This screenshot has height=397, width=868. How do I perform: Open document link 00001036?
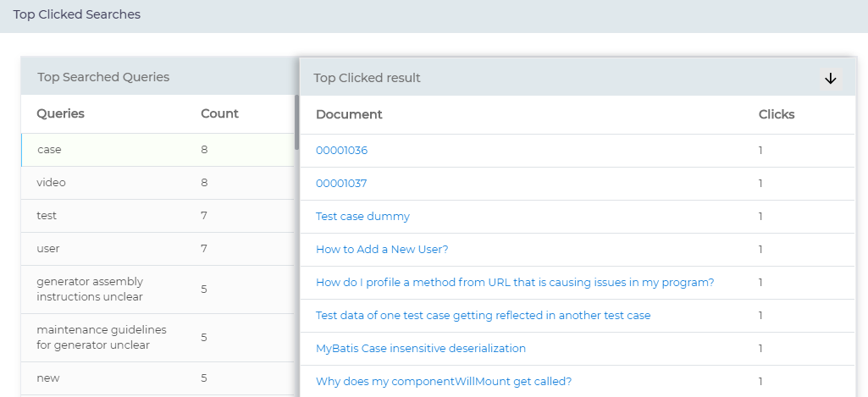click(341, 151)
